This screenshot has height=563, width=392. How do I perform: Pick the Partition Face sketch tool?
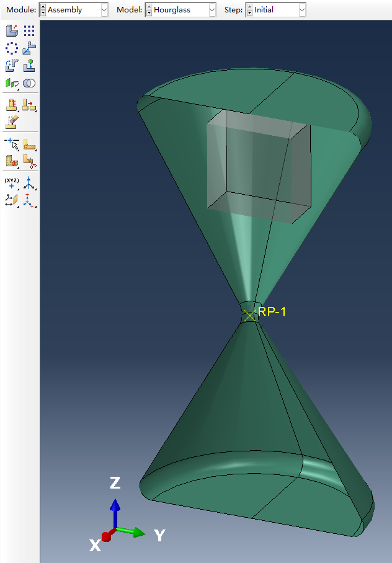[x=29, y=144]
